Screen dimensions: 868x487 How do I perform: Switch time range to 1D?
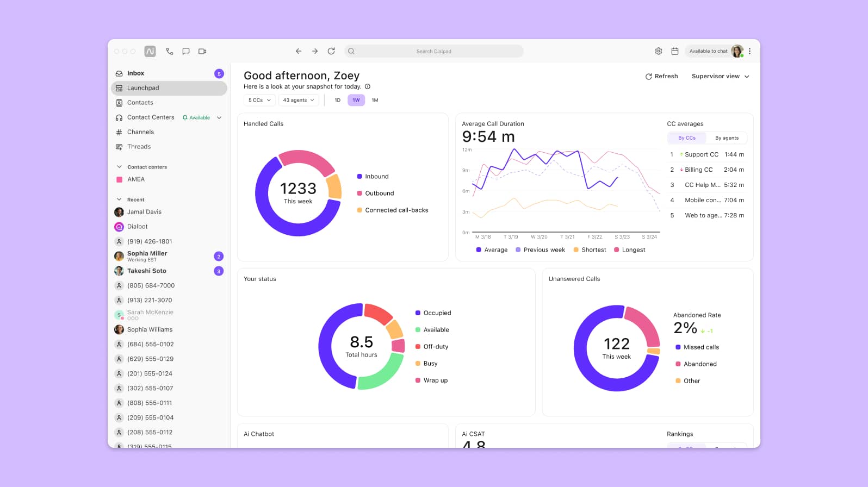(337, 100)
